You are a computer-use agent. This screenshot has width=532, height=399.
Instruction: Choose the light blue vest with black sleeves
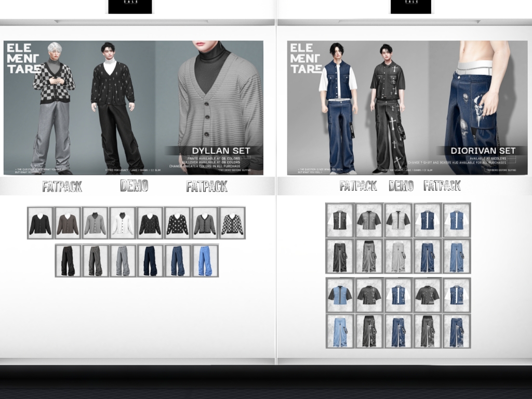pos(339,295)
